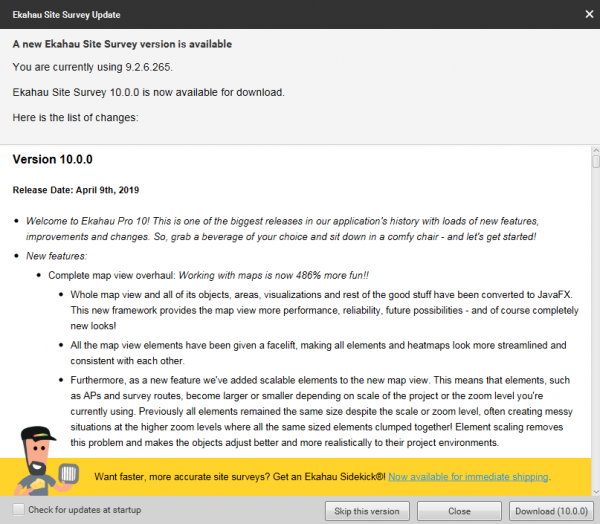Click the Skip this version button

367,511
